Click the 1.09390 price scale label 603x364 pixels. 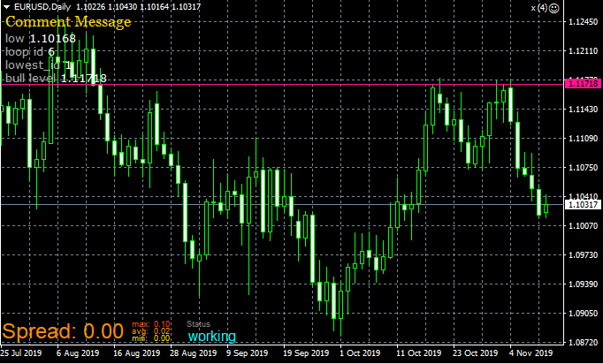pyautogui.click(x=583, y=284)
